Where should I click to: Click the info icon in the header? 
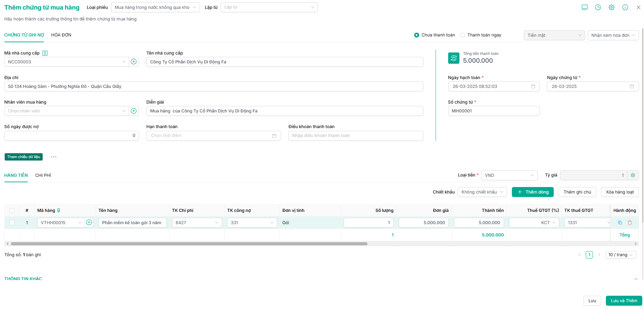[625, 7]
